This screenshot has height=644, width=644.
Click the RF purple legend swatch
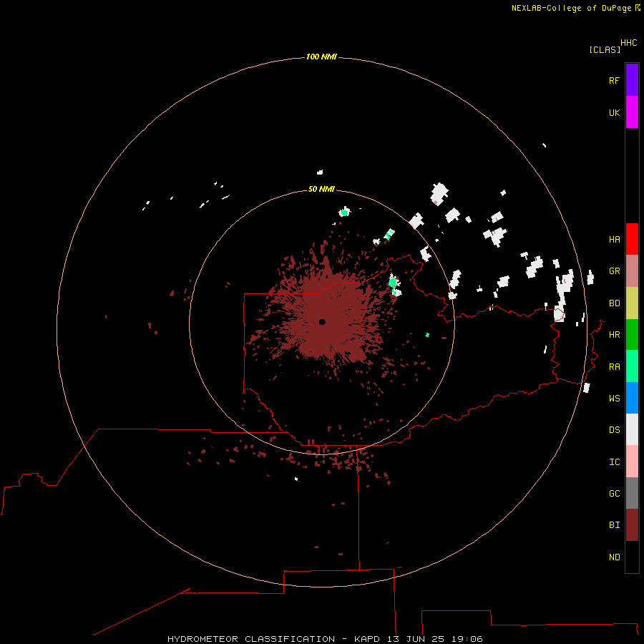pyautogui.click(x=632, y=80)
